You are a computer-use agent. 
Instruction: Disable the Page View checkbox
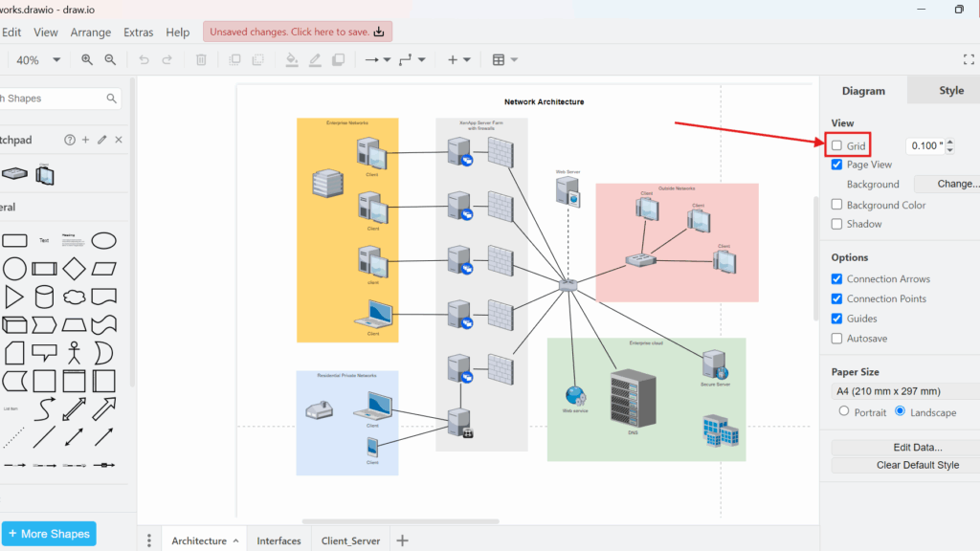(837, 165)
